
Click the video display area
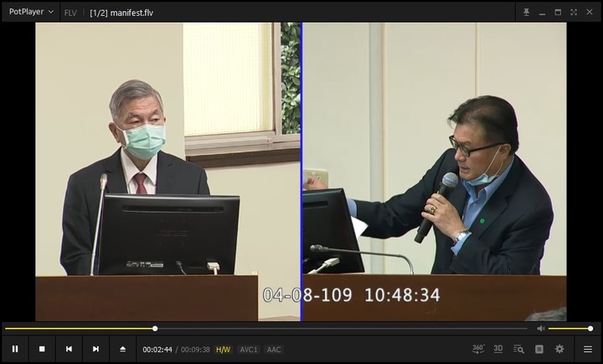tap(301, 172)
